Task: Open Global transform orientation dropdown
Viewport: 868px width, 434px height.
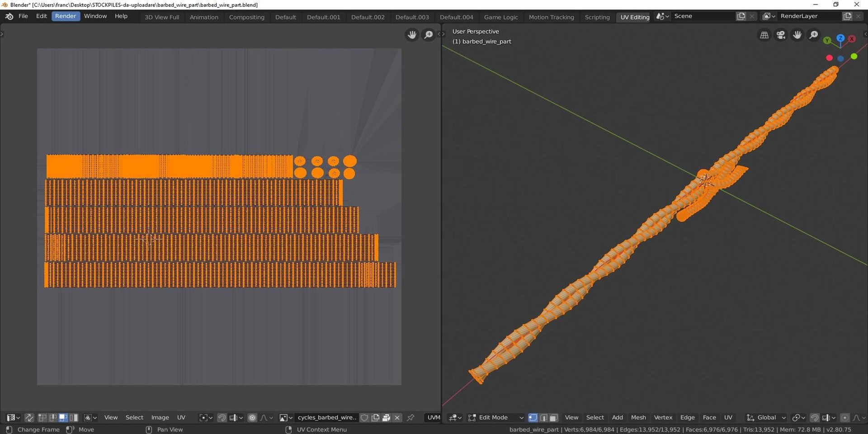Action: tap(766, 418)
